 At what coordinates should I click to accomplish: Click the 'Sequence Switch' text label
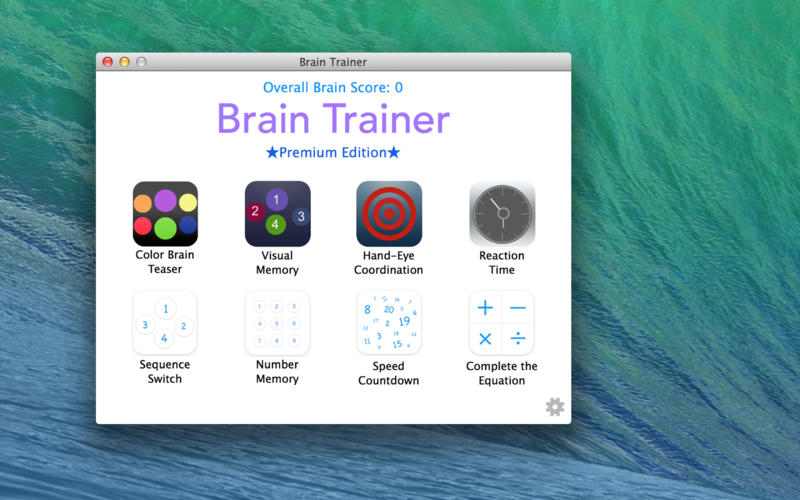165,371
